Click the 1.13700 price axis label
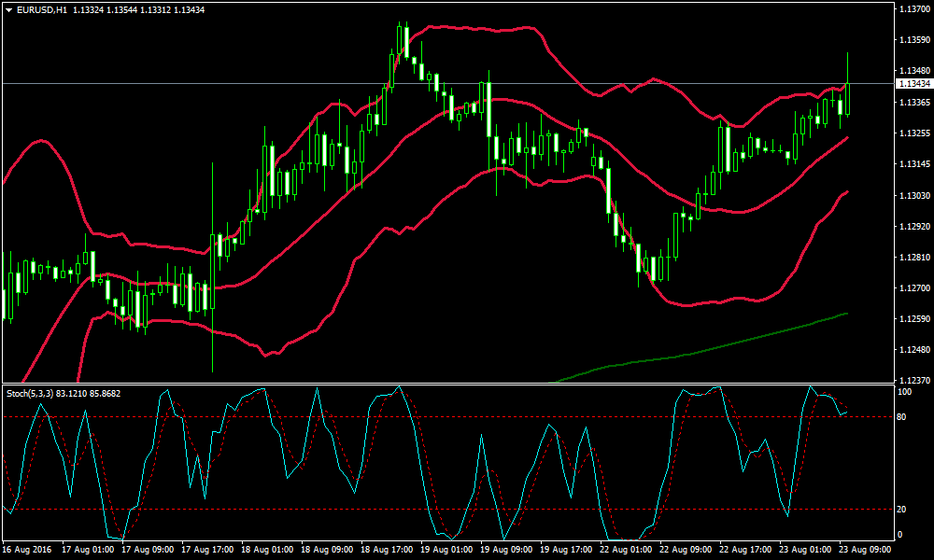Image resolution: width=934 pixels, height=560 pixels. [x=913, y=9]
